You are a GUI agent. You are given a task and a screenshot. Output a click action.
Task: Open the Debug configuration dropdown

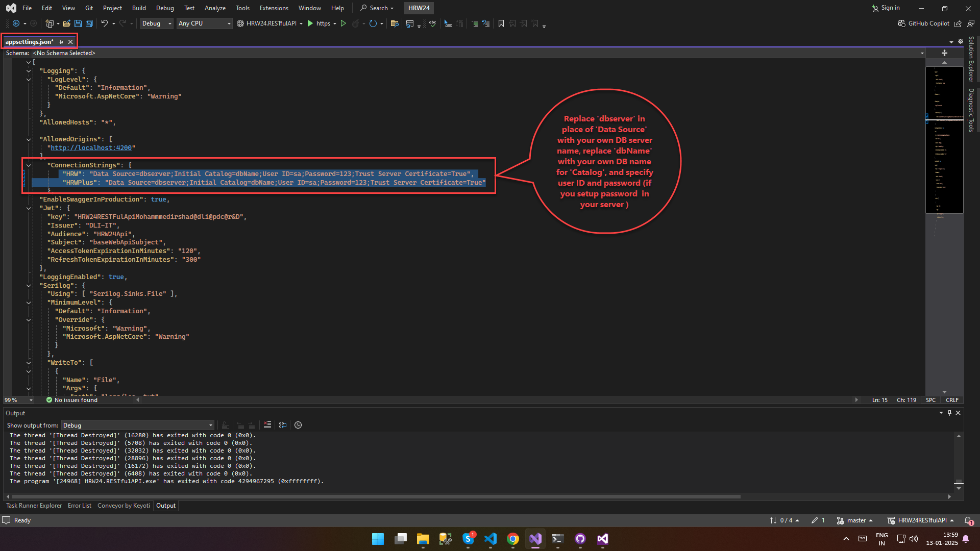[156, 23]
